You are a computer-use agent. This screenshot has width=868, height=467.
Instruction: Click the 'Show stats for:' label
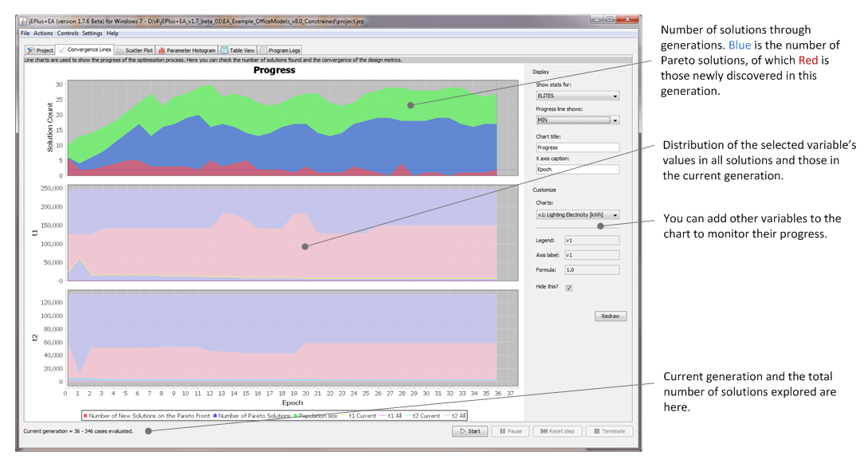point(554,84)
